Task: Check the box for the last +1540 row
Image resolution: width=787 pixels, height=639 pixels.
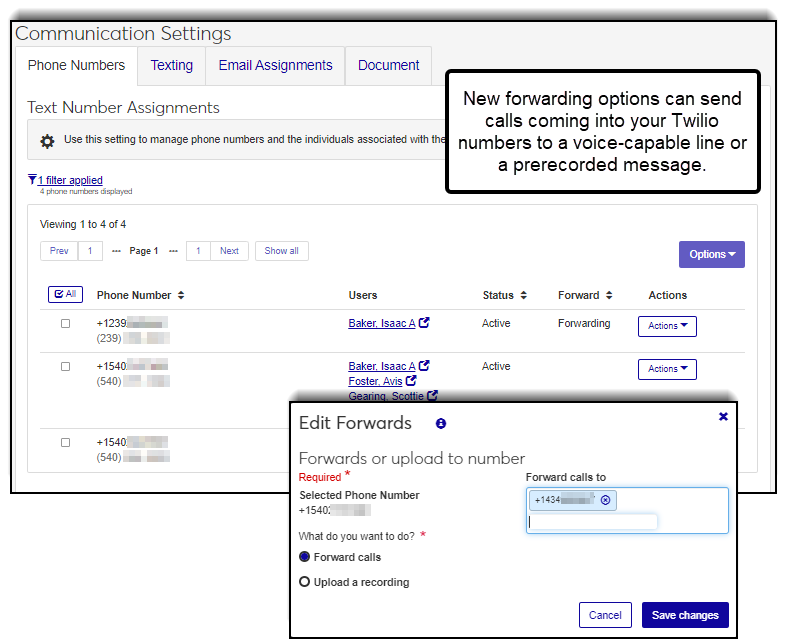Action: (65, 442)
